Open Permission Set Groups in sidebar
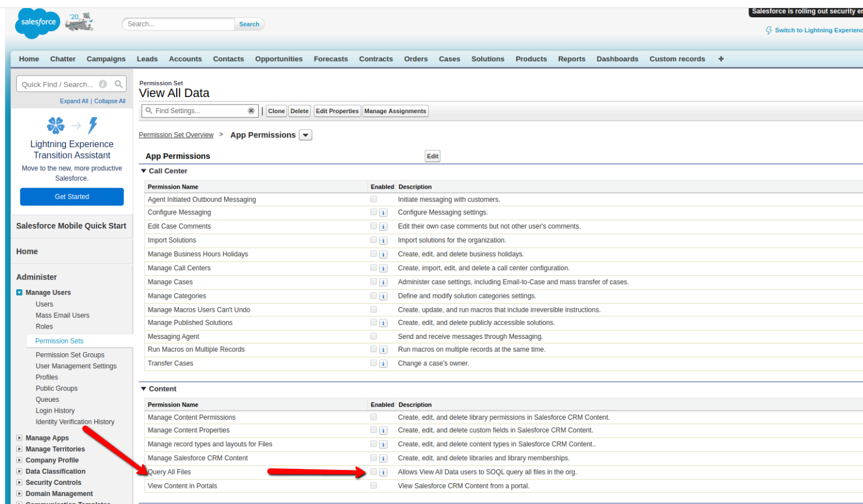 pyautogui.click(x=70, y=355)
